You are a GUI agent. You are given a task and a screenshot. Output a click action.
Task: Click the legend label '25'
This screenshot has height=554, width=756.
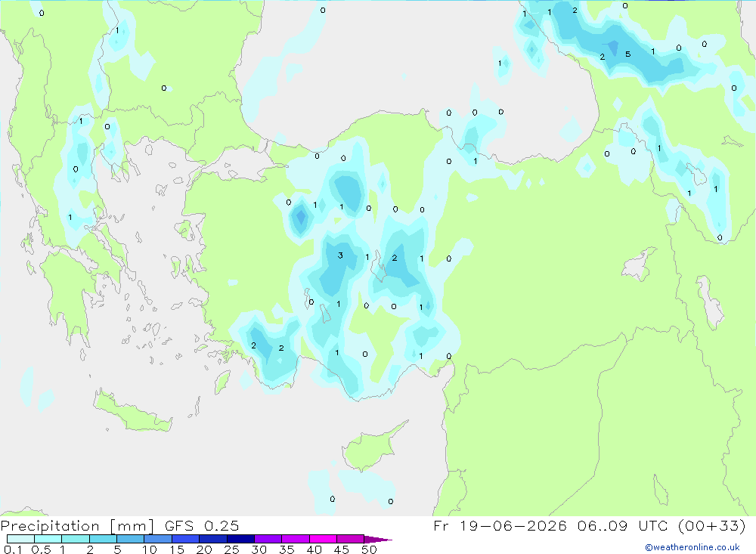pyautogui.click(x=231, y=549)
